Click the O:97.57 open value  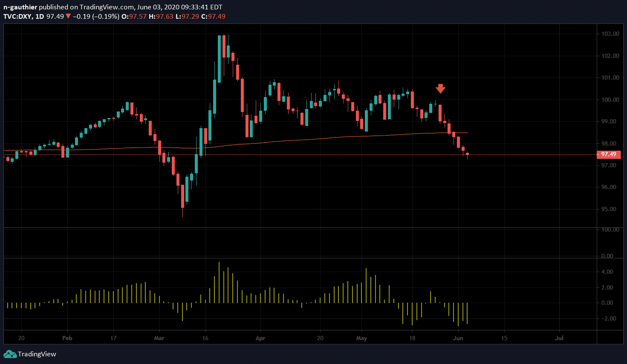[x=134, y=17]
